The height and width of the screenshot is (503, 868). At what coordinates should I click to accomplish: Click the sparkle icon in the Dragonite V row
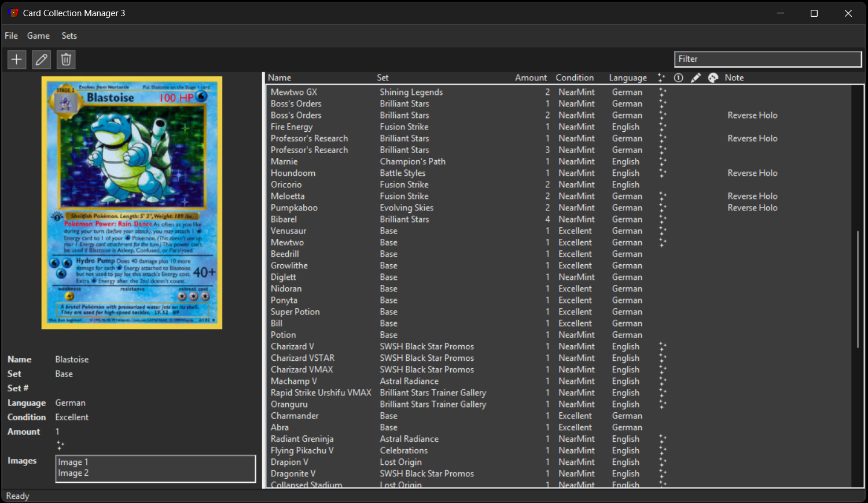pyautogui.click(x=663, y=474)
